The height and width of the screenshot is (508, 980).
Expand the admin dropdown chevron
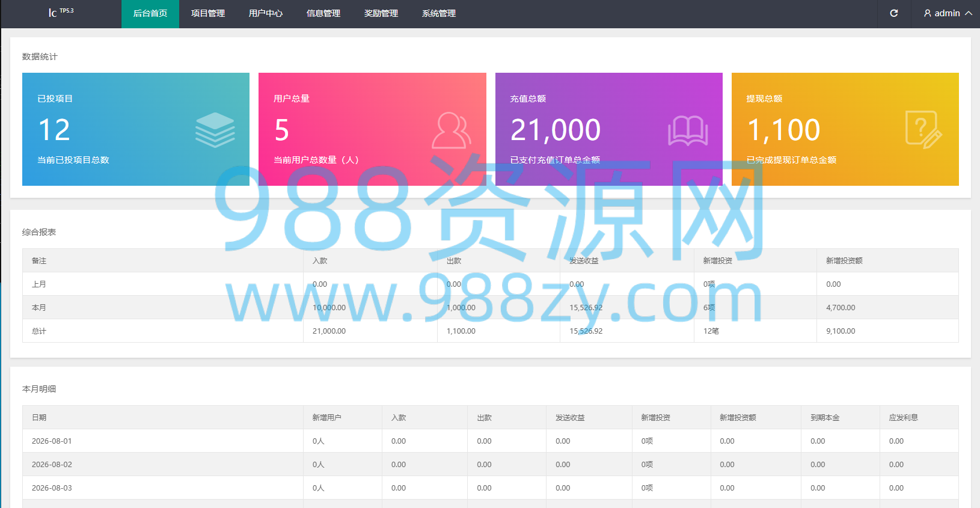968,13
